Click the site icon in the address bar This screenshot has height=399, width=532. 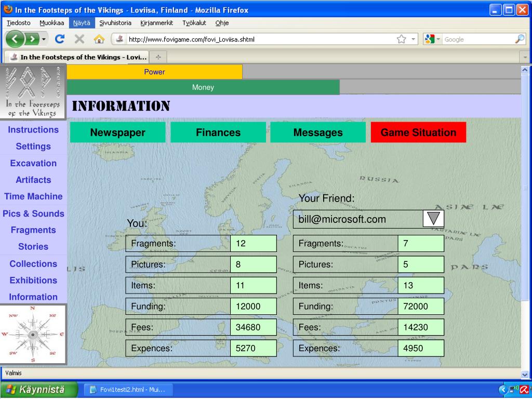[119, 39]
